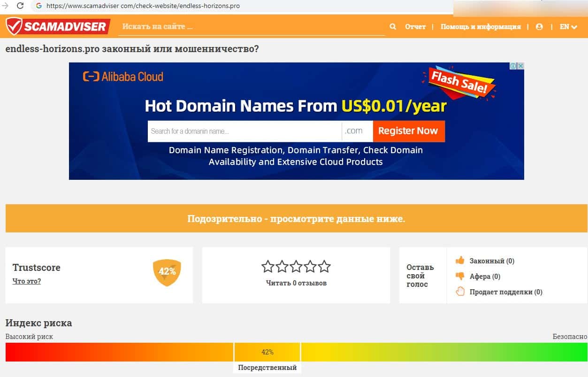Click the Высокий риск label
588x377 pixels.
click(x=29, y=337)
